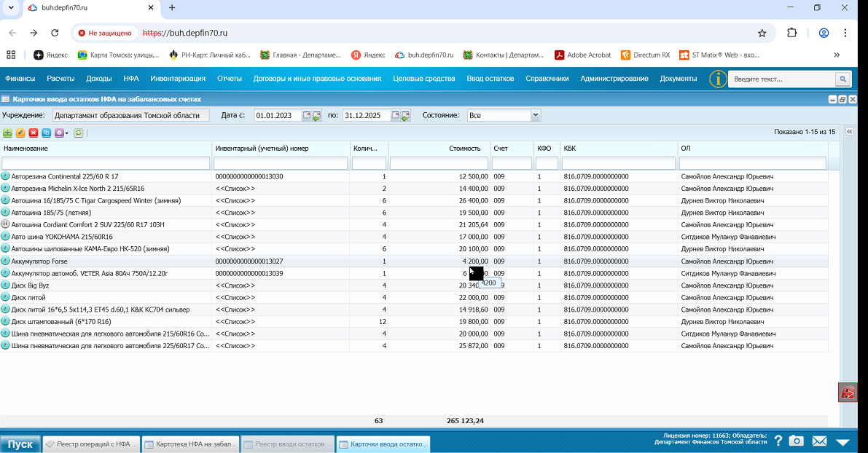Click the Пуск start button
This screenshot has width=868, height=453.
pyautogui.click(x=20, y=444)
